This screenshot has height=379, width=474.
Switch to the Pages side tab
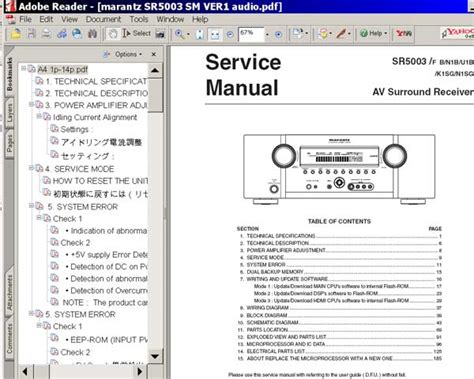coord(10,142)
